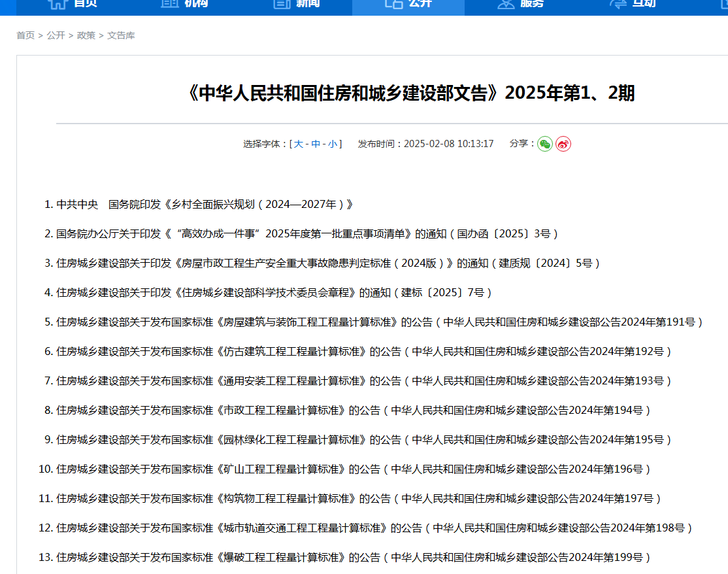Viewport: 728px width, 574px height.
Task: Open the 服务 navigation tab
Action: (x=520, y=4)
